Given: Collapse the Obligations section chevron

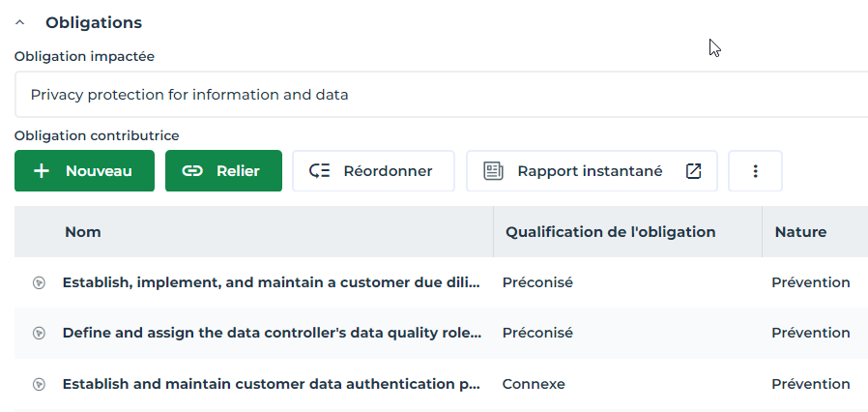Looking at the screenshot, I should pos(20,22).
